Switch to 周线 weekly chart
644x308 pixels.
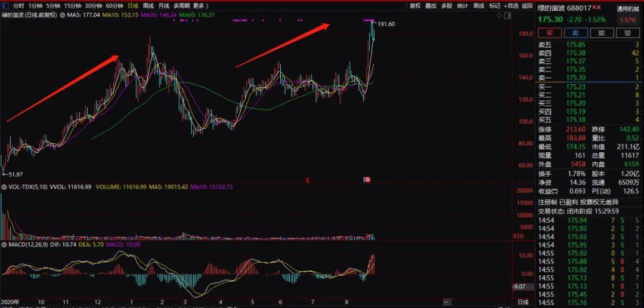tap(148, 6)
